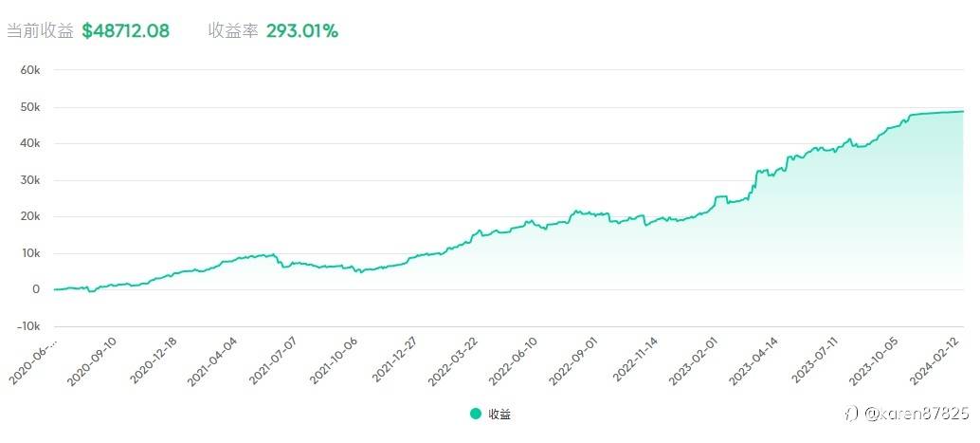980x443 pixels.
Task: Click the 2021-10-06 x-axis date label
Action: click(x=336, y=360)
